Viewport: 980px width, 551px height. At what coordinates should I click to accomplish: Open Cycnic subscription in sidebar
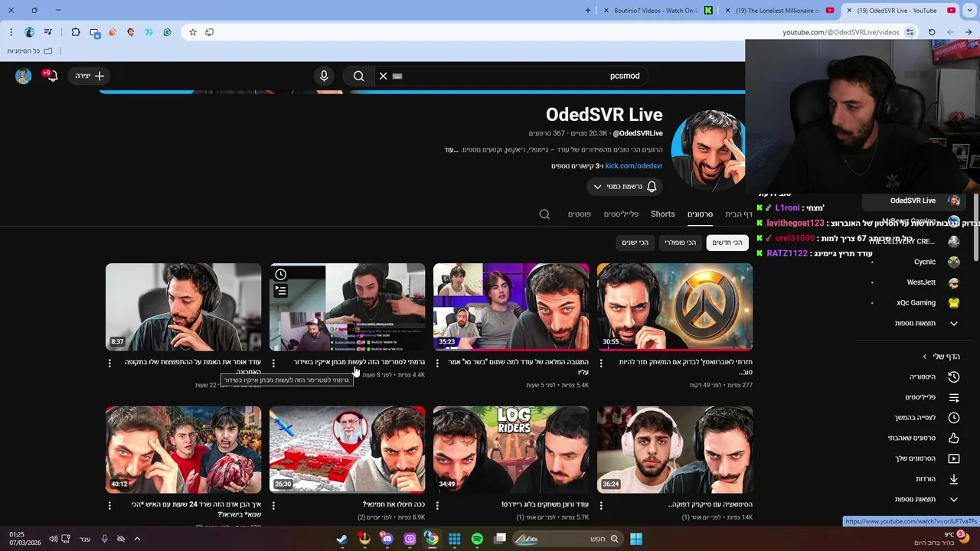[x=915, y=262]
